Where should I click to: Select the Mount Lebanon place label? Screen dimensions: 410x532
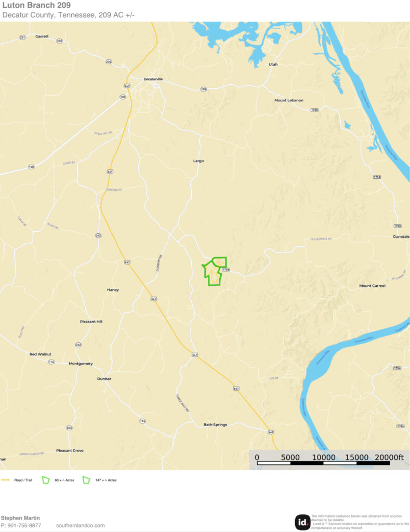tap(289, 100)
